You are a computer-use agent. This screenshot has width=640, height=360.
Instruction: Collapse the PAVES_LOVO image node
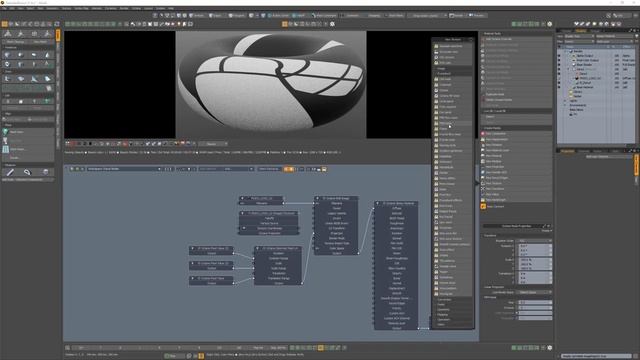pyautogui.click(x=242, y=198)
